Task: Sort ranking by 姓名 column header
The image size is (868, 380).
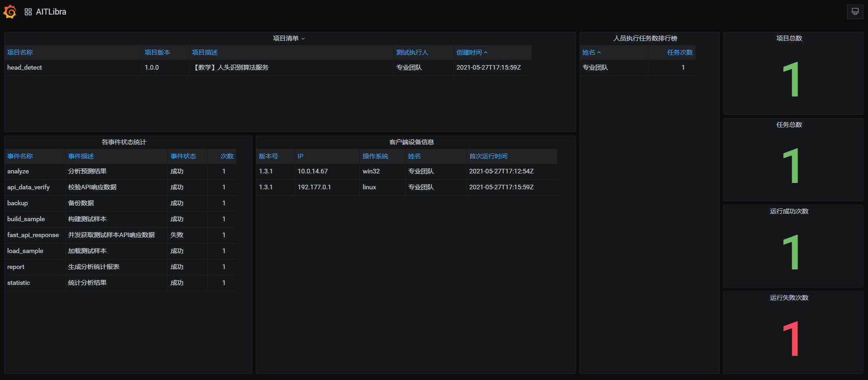Action: click(x=591, y=52)
